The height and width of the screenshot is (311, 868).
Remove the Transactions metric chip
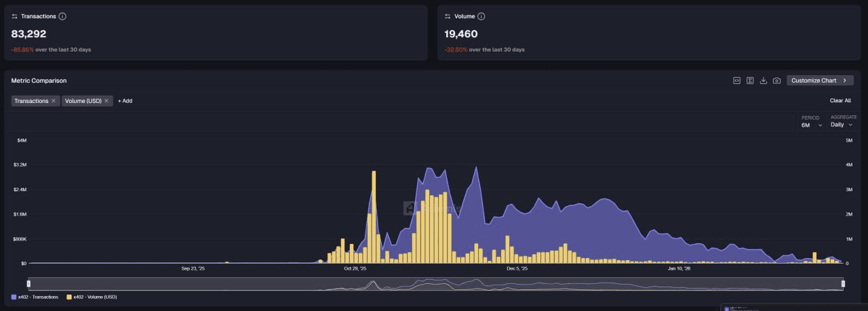pos(54,101)
